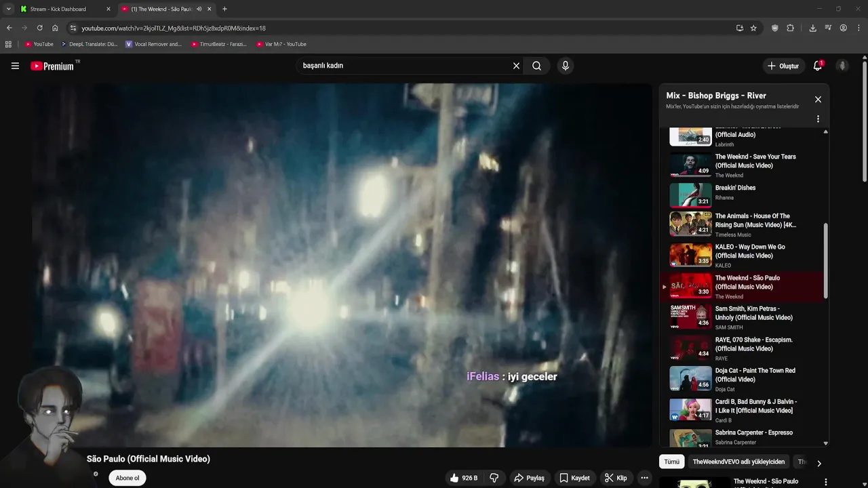
Task: Open the YouTube hamburger guide menu
Action: (15, 66)
